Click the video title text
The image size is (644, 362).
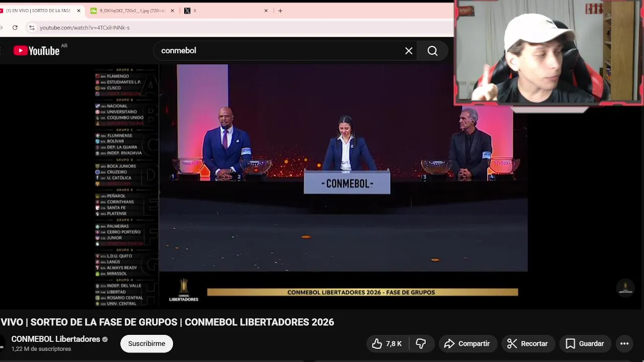[168, 322]
